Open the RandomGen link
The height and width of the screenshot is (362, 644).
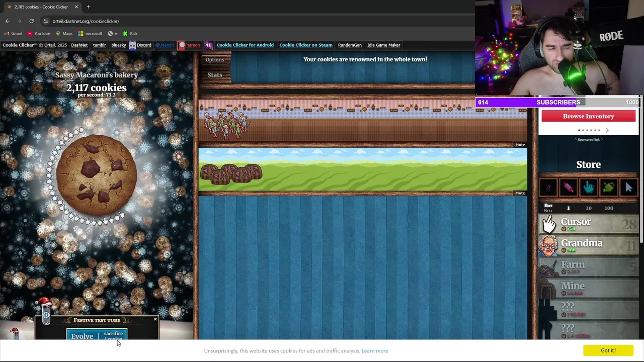pyautogui.click(x=350, y=45)
